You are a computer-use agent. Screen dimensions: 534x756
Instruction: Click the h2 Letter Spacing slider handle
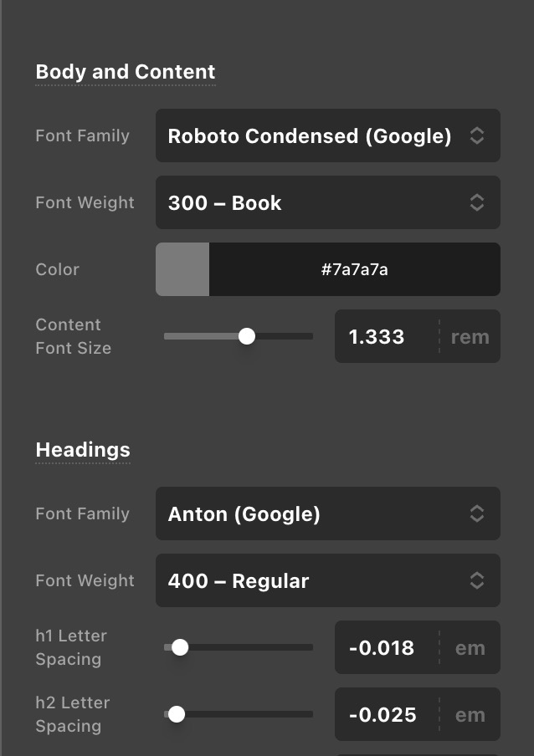point(177,714)
